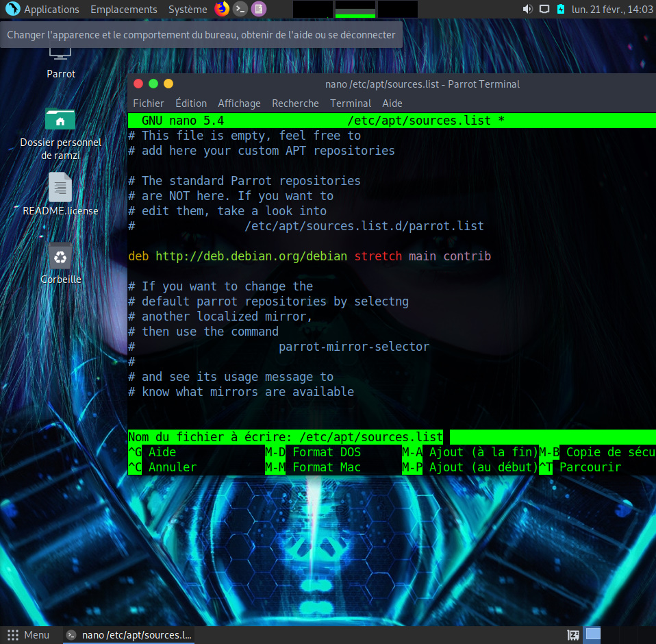This screenshot has width=656, height=644.
Task: Click the ^T Parcourir shortcut
Action: click(580, 467)
